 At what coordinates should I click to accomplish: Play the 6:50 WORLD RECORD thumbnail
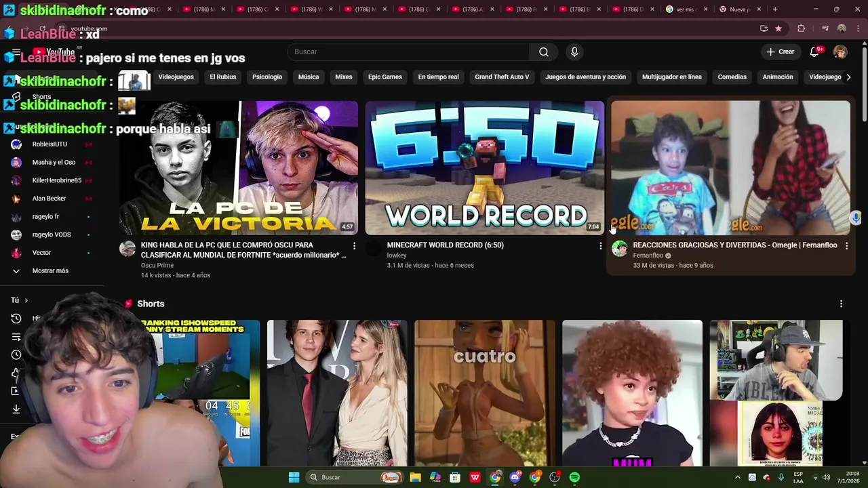[x=485, y=167]
